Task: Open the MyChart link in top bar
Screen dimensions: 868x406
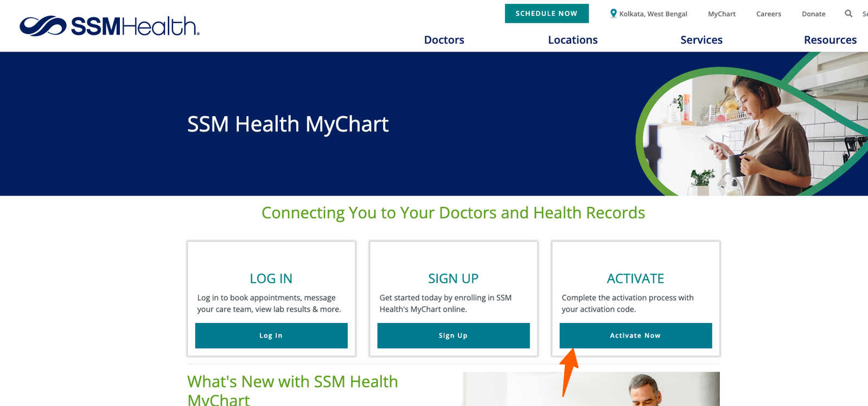Action: click(722, 14)
